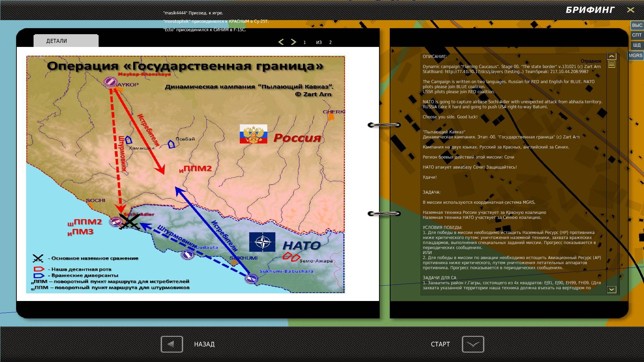Click the start checkmark icon button
Image resolution: width=644 pixels, height=362 pixels.
(473, 344)
